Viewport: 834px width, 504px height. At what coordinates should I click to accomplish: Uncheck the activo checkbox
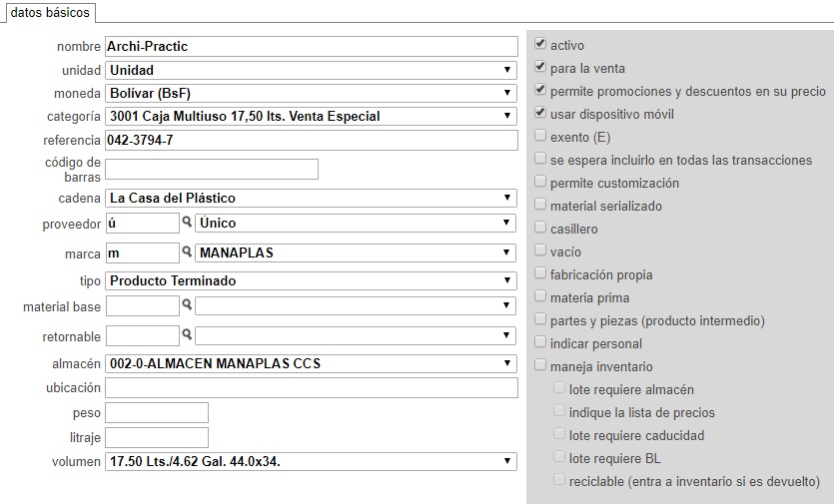(540, 44)
